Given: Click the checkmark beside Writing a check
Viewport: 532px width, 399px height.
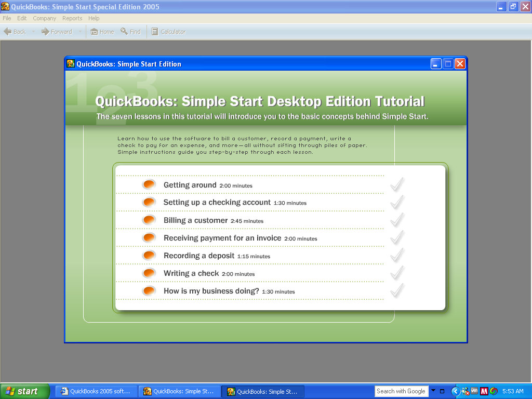Looking at the screenshot, I should click(397, 273).
